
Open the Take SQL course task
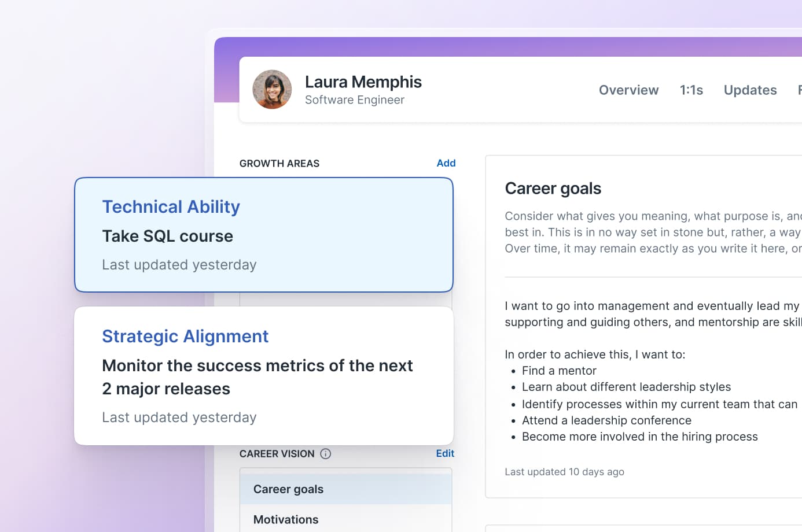point(167,236)
